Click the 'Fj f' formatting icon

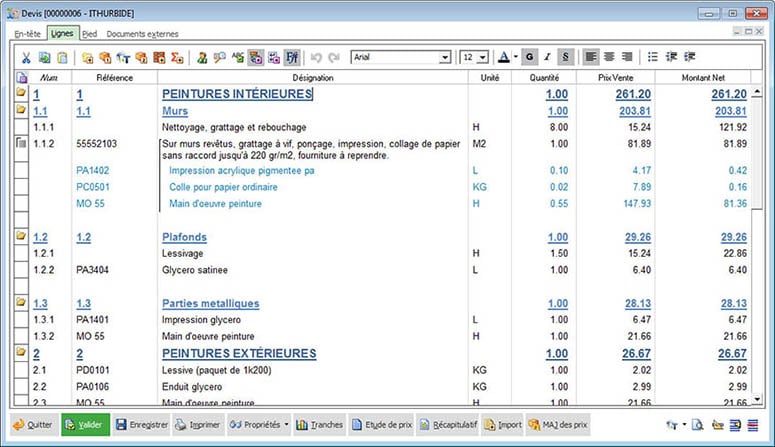coord(292,58)
